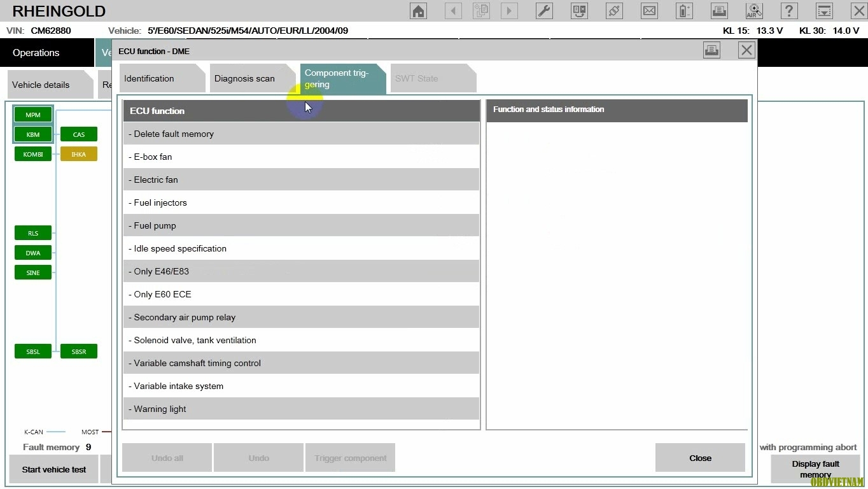
Task: Open help with the question mark icon
Action: click(x=789, y=11)
